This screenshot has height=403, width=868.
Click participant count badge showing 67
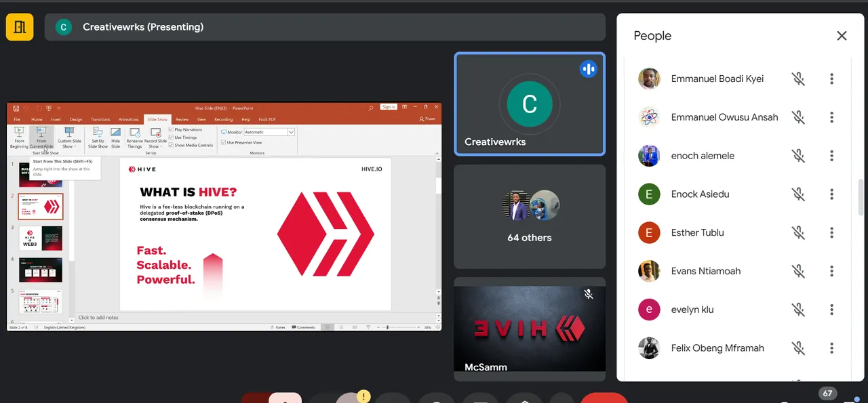point(827,394)
